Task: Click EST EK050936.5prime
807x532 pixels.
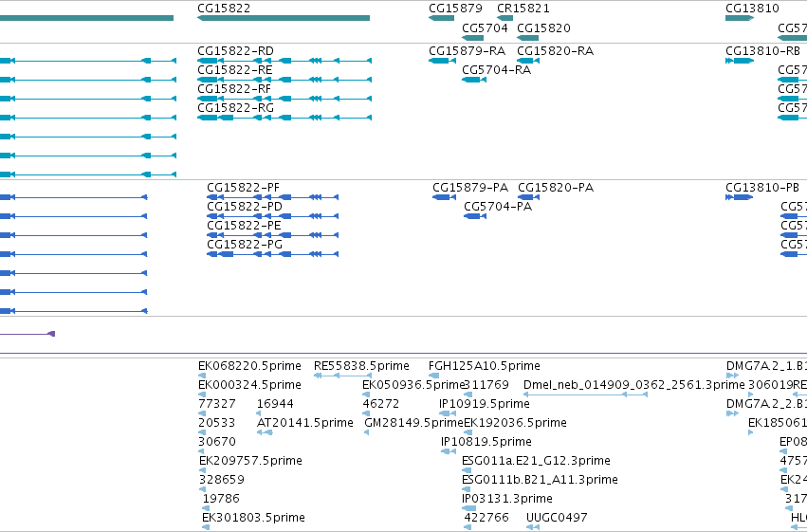Action: pyautogui.click(x=413, y=385)
